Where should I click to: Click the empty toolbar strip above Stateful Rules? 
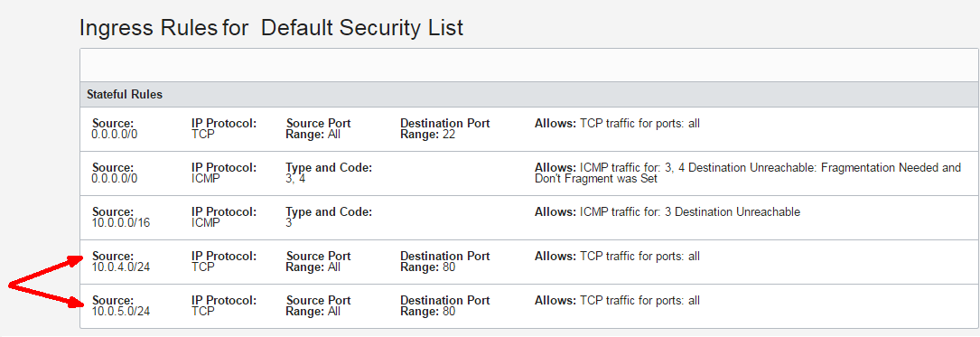[529, 65]
